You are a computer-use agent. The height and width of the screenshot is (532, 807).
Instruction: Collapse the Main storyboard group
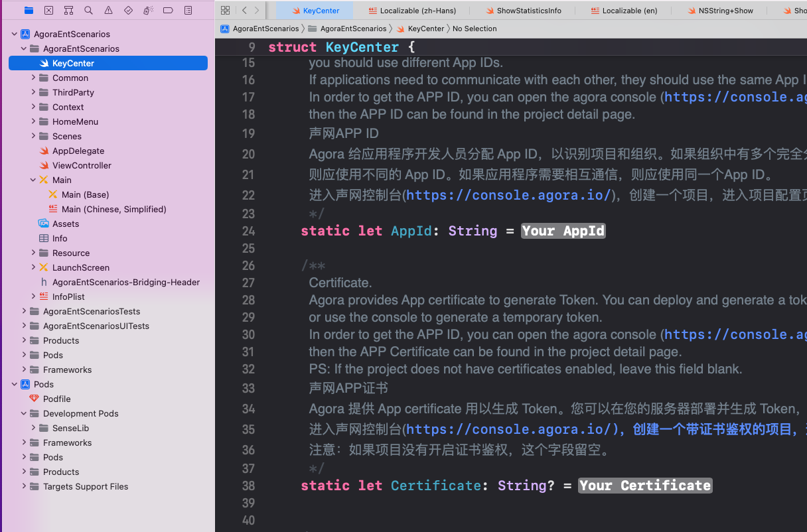[x=33, y=180]
